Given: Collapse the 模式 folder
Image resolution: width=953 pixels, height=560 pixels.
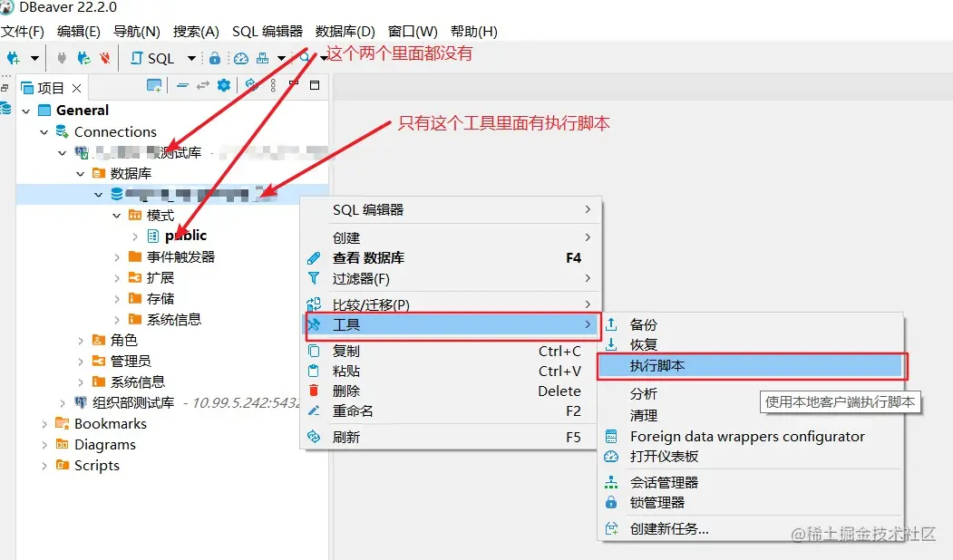Looking at the screenshot, I should pos(117,216).
